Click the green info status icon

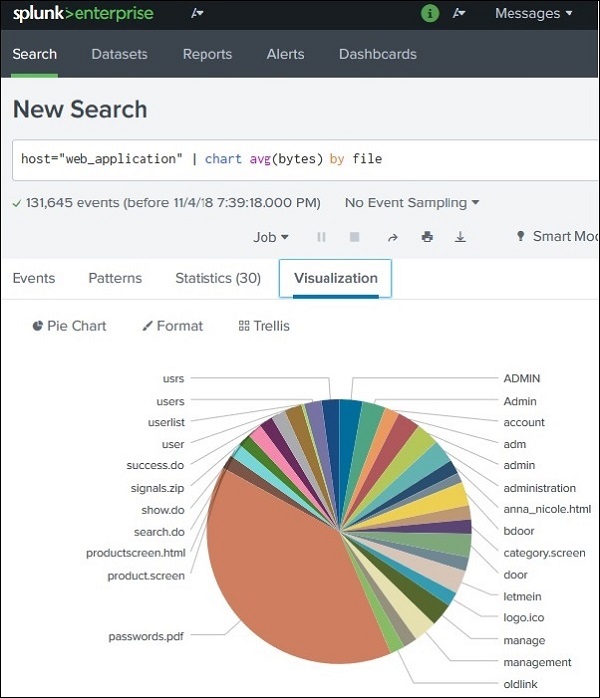(430, 14)
